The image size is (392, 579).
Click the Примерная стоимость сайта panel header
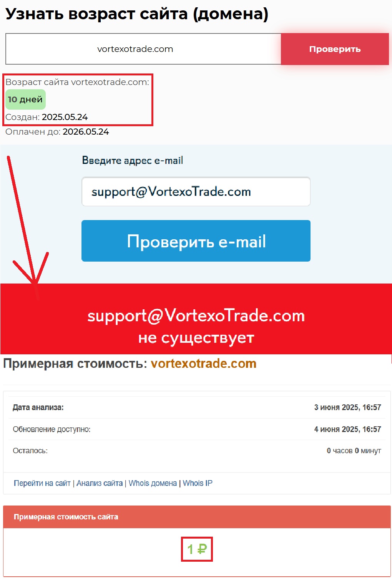(x=197, y=517)
